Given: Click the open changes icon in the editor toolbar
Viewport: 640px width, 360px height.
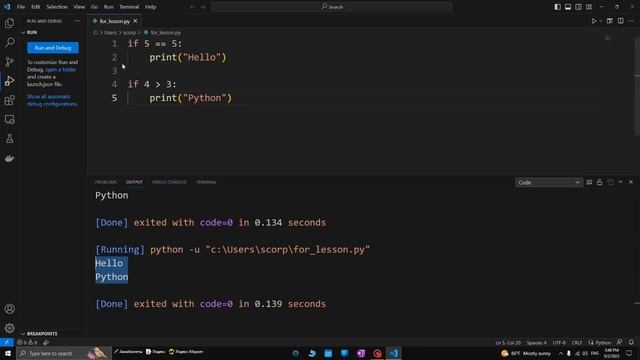Looking at the screenshot, I should (x=610, y=21).
